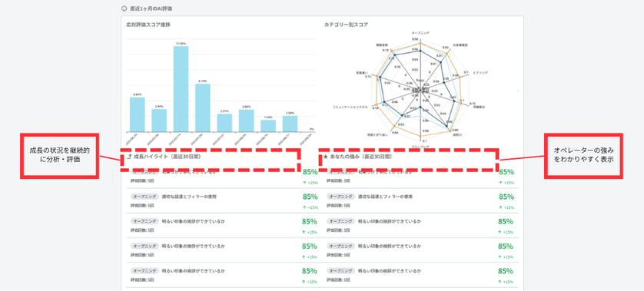Click the growth arrow icon beside 成長ハイライト
The image size is (644, 291).
pyautogui.click(x=130, y=157)
